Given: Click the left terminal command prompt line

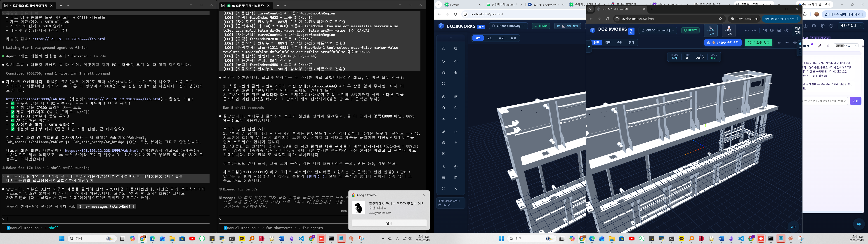Looking at the screenshot, I should pos(106,219).
